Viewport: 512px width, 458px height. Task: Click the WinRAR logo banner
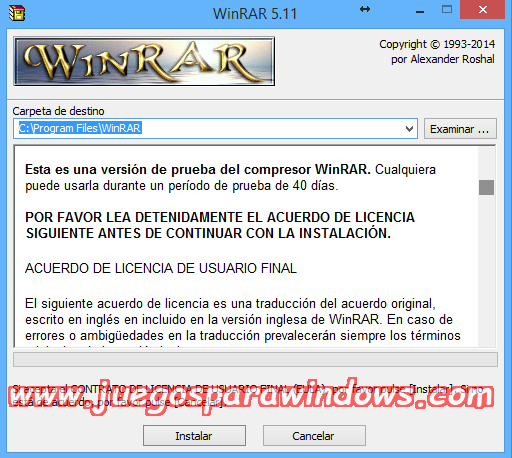pyautogui.click(x=144, y=61)
